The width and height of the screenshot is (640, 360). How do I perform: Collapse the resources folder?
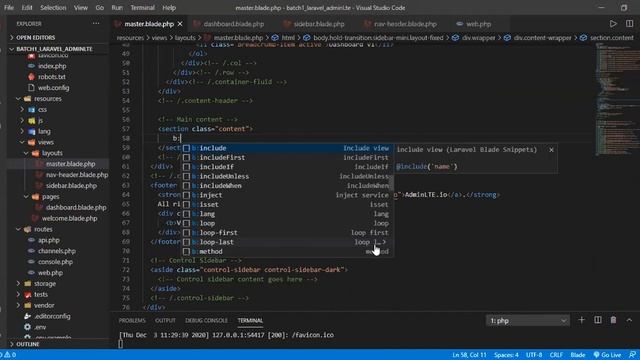click(47, 99)
